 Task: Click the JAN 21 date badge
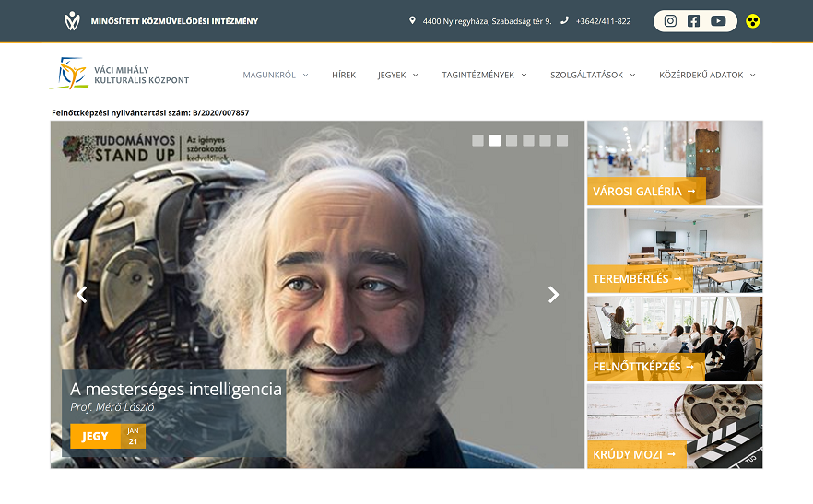(x=134, y=436)
